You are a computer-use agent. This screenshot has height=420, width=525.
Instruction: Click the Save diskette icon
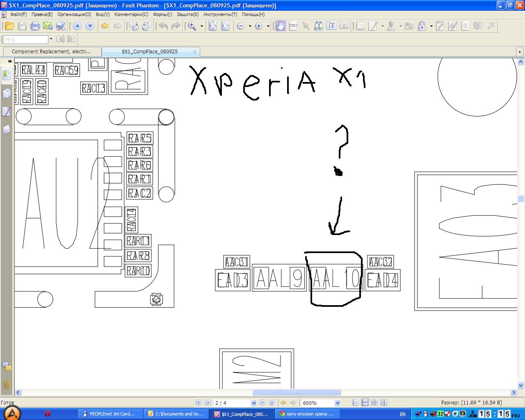(x=23, y=26)
